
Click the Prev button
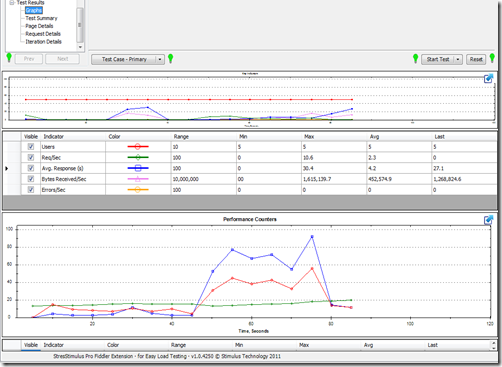click(29, 59)
